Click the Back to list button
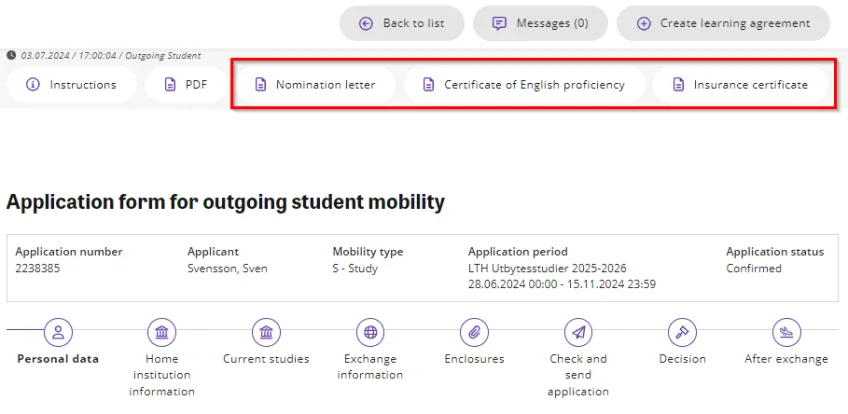 coord(403,23)
